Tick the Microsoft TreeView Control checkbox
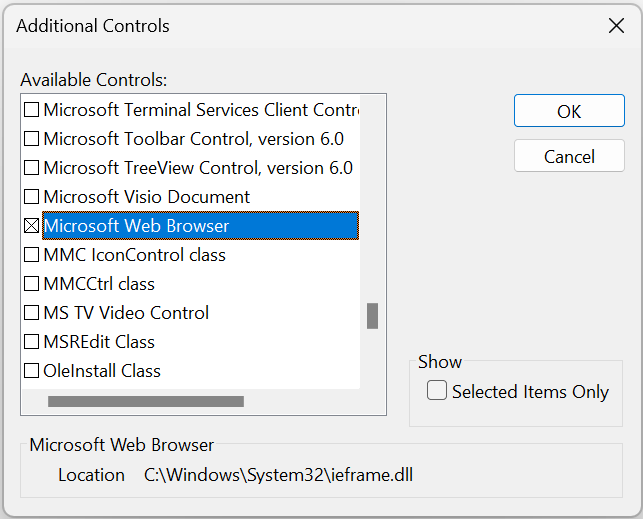Viewport: 643px width, 519px height. coord(32,168)
